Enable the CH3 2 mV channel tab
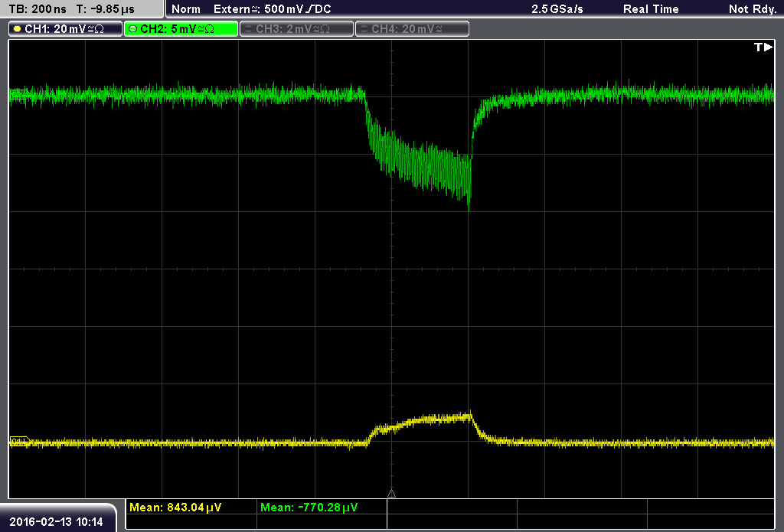This screenshot has height=532, width=784. 296,29
